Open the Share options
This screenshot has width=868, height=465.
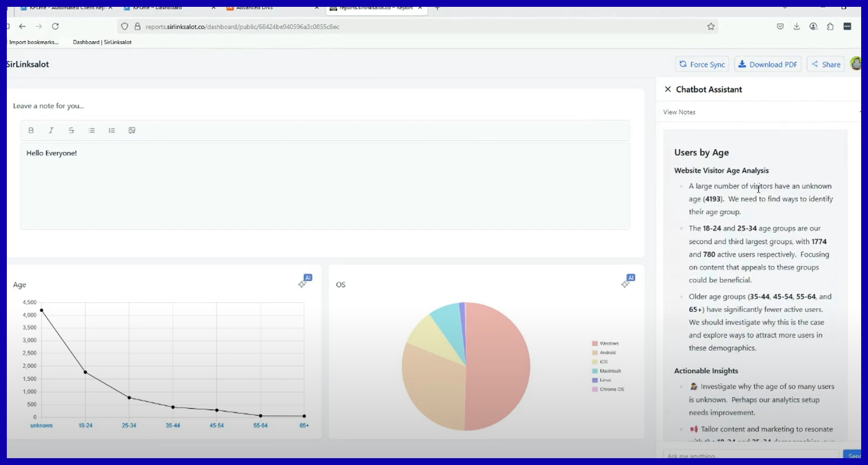click(x=826, y=64)
